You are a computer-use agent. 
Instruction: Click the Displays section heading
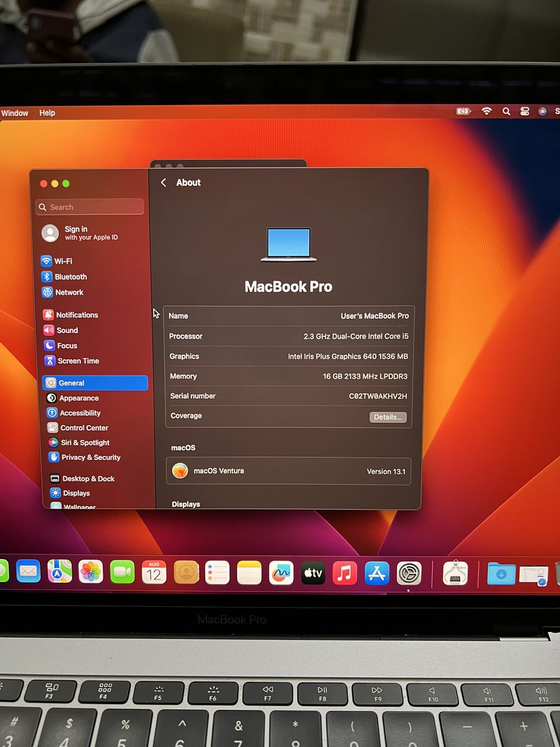186,504
